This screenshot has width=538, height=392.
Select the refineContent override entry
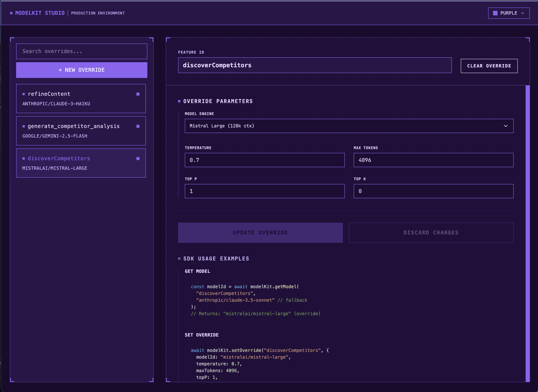(x=81, y=99)
